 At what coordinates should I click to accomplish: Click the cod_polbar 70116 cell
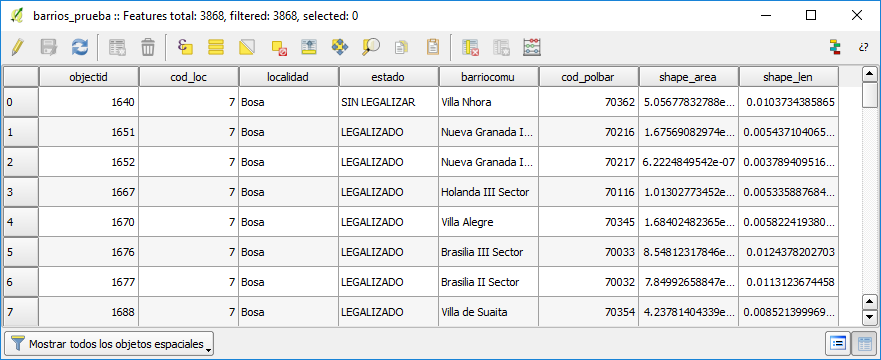click(x=588, y=192)
